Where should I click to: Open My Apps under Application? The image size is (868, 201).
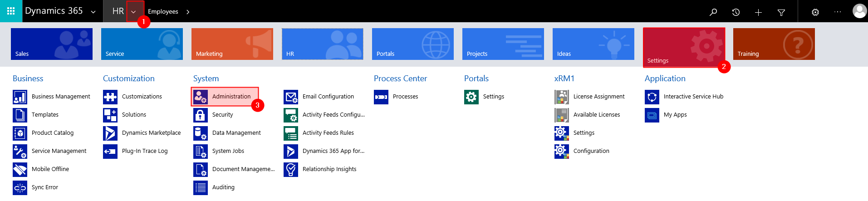tap(675, 115)
